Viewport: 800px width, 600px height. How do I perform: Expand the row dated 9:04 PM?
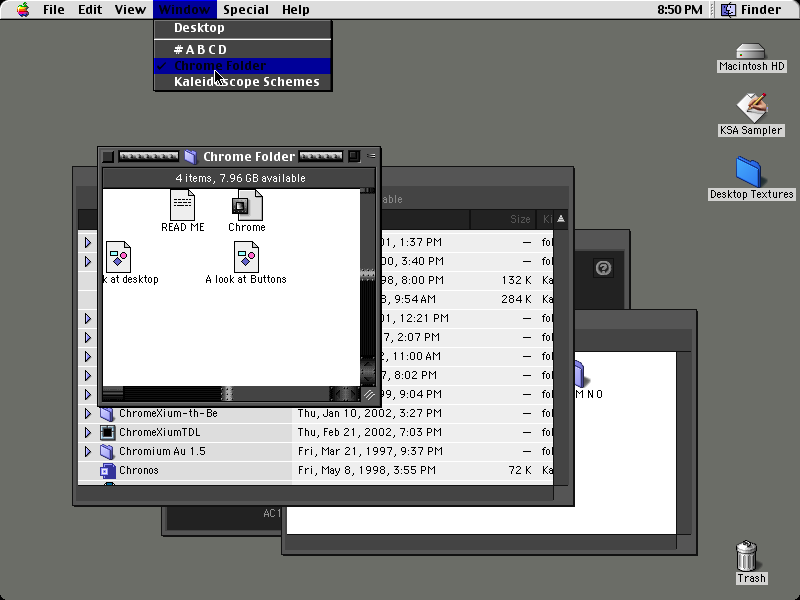(88, 394)
